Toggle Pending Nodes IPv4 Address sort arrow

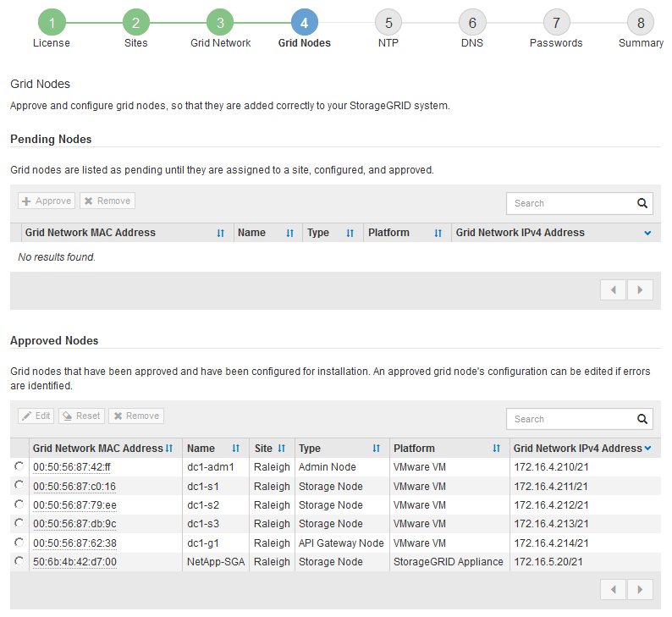(x=647, y=233)
